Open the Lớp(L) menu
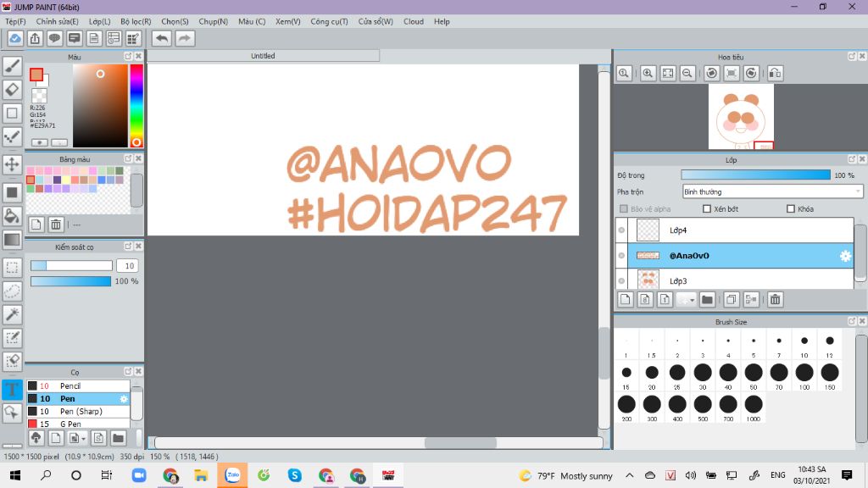The image size is (868, 488). [x=100, y=21]
